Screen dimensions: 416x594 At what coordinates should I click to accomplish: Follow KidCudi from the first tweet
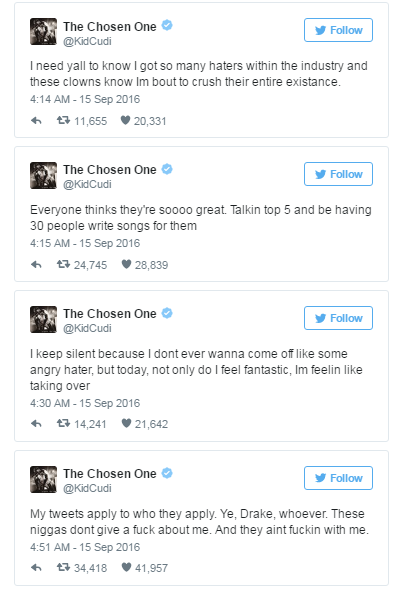coord(338,30)
